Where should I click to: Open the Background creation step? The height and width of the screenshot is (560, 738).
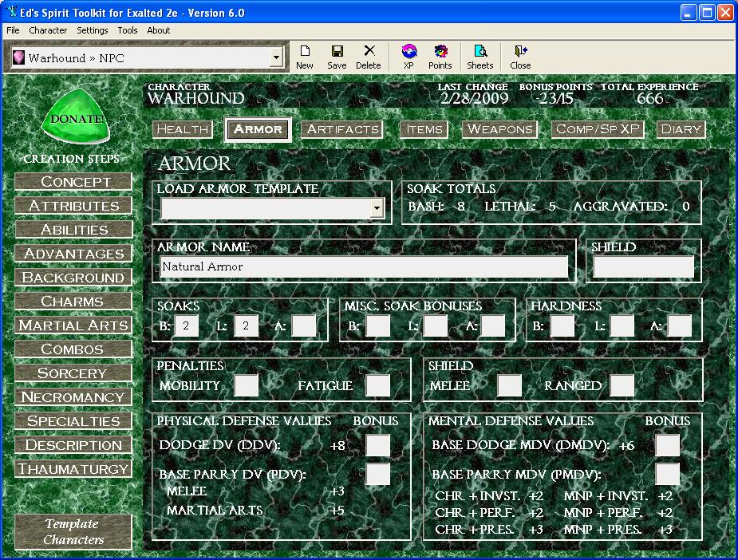click(73, 278)
